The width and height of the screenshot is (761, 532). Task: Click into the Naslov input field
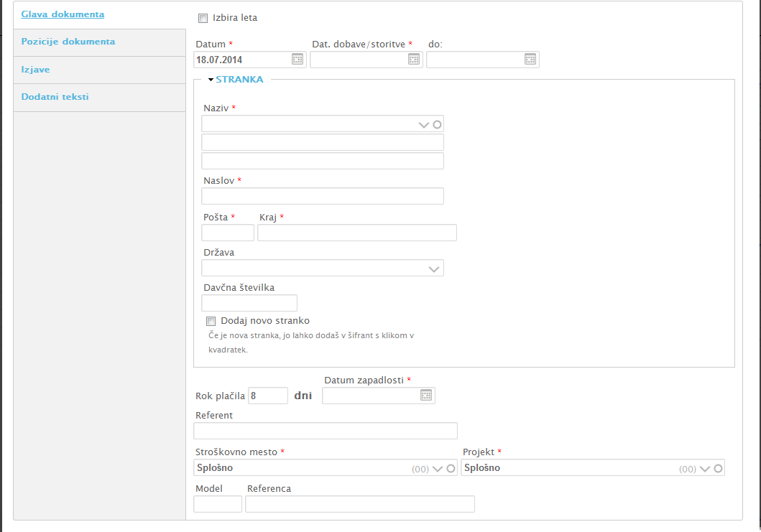(323, 196)
